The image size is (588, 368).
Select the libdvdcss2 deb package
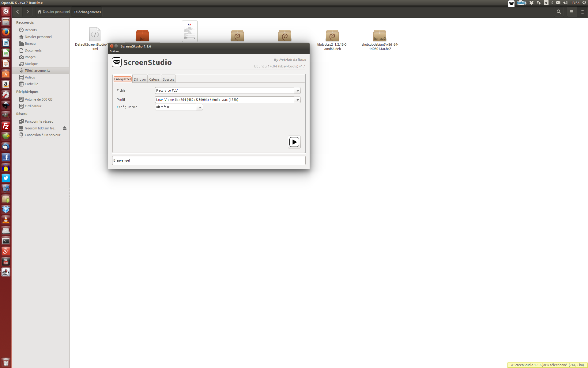point(332,36)
